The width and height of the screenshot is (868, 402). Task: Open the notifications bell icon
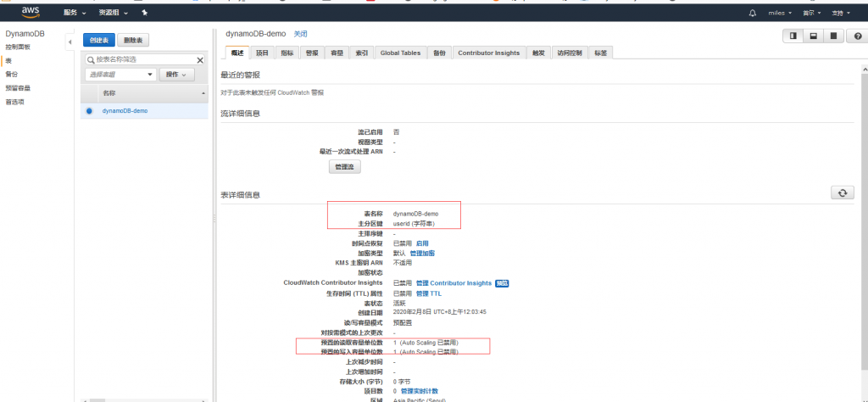(753, 13)
